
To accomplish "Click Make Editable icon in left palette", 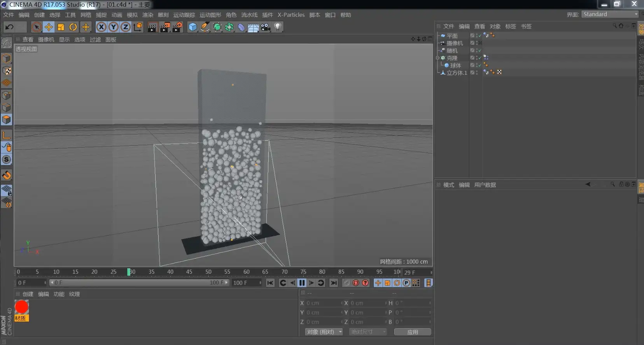I will pyautogui.click(x=7, y=43).
